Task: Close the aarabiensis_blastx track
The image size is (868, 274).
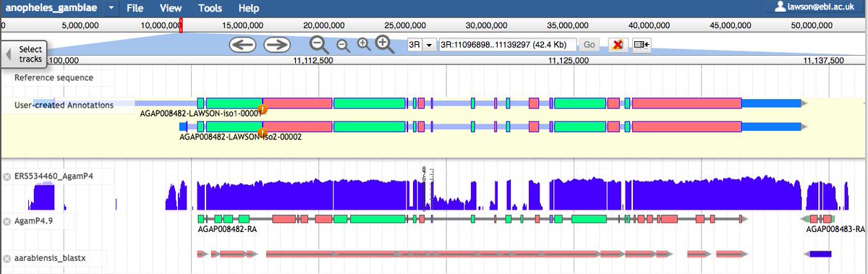Action: coord(7,258)
